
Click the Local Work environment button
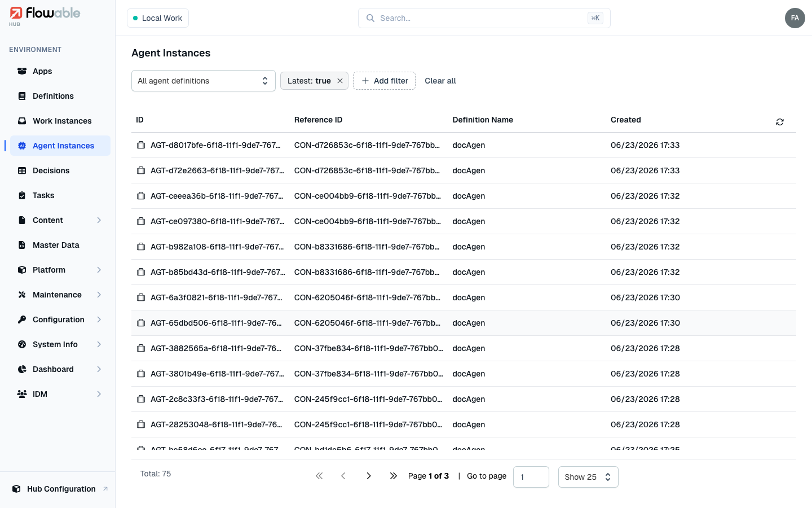(158, 18)
